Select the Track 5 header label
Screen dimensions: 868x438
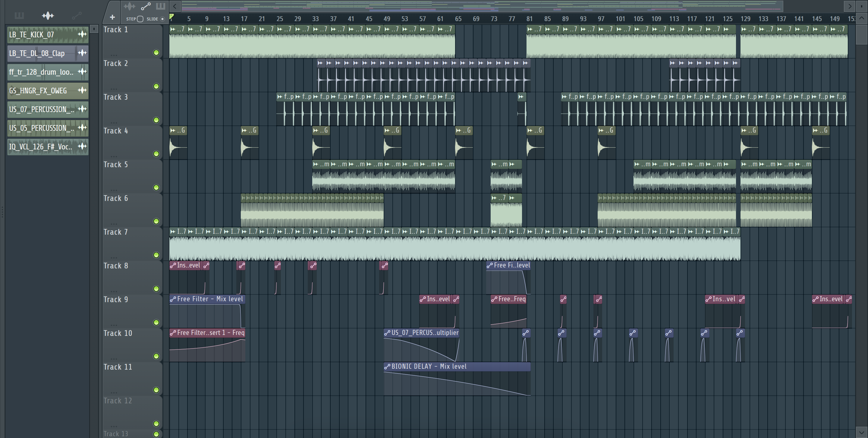tap(115, 165)
